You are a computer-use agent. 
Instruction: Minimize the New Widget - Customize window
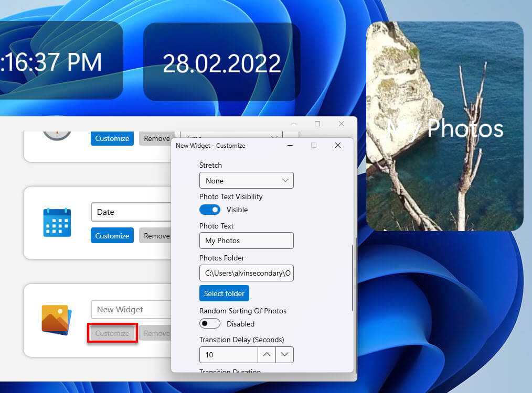click(290, 145)
